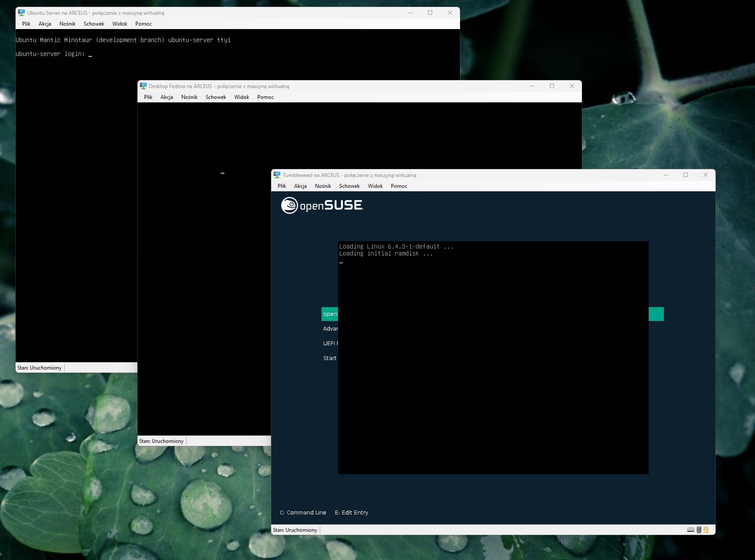Open the Schowek menu in the Tumbleweed window
This screenshot has width=755, height=560.
(x=349, y=186)
